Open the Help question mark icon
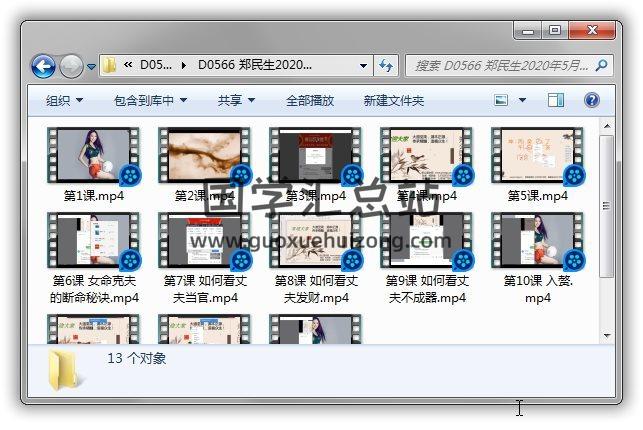 coord(591,101)
